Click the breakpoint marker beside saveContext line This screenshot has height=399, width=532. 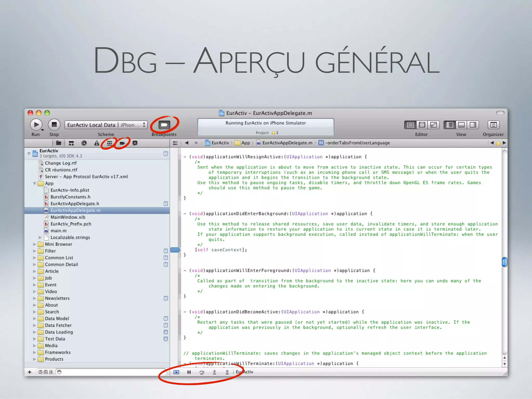(x=175, y=250)
